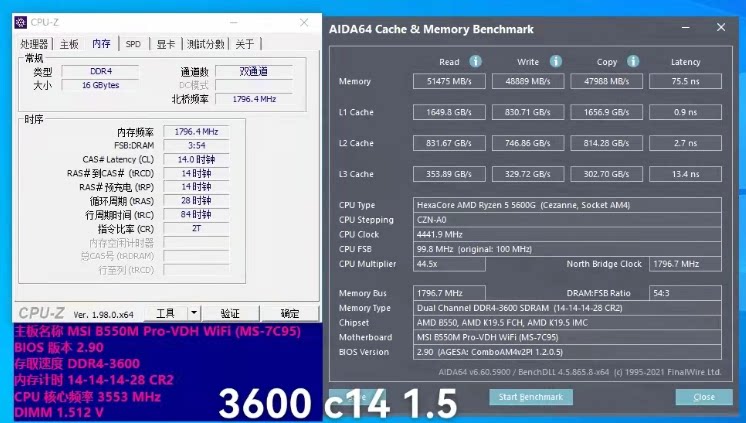Click the tRP field next to RAS#预充电
746x423 pixels.
(196, 187)
